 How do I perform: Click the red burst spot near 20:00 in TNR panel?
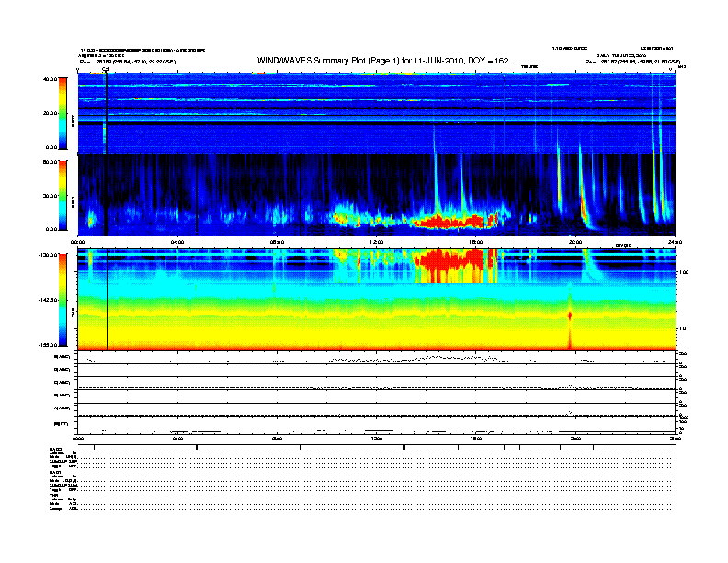(570, 316)
